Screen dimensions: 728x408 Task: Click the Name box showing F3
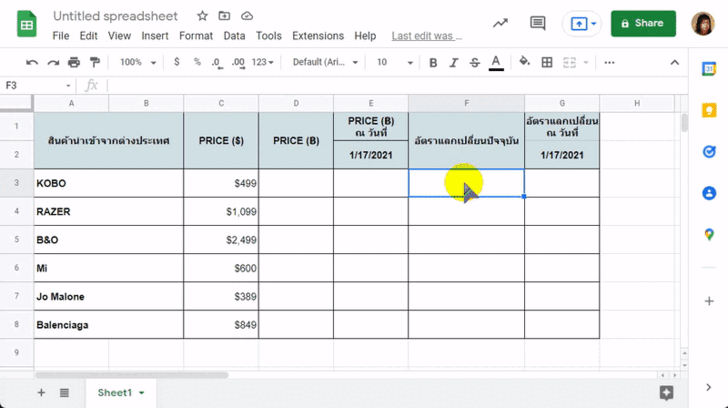pyautogui.click(x=32, y=85)
